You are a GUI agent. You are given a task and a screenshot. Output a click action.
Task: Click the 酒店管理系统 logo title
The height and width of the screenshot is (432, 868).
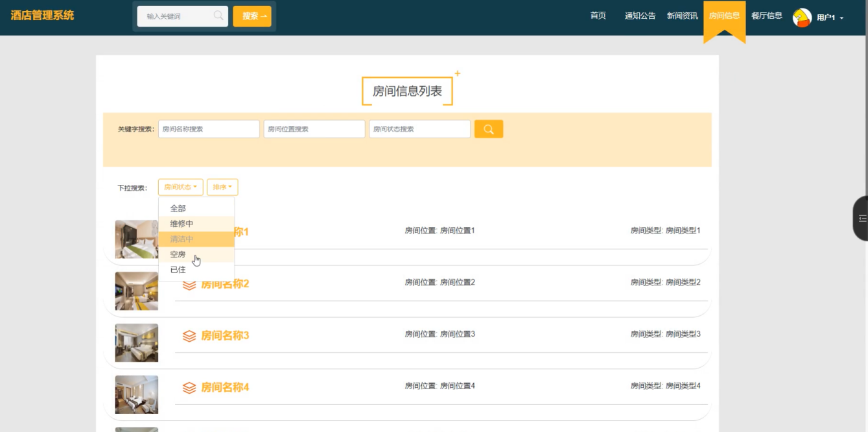42,16
